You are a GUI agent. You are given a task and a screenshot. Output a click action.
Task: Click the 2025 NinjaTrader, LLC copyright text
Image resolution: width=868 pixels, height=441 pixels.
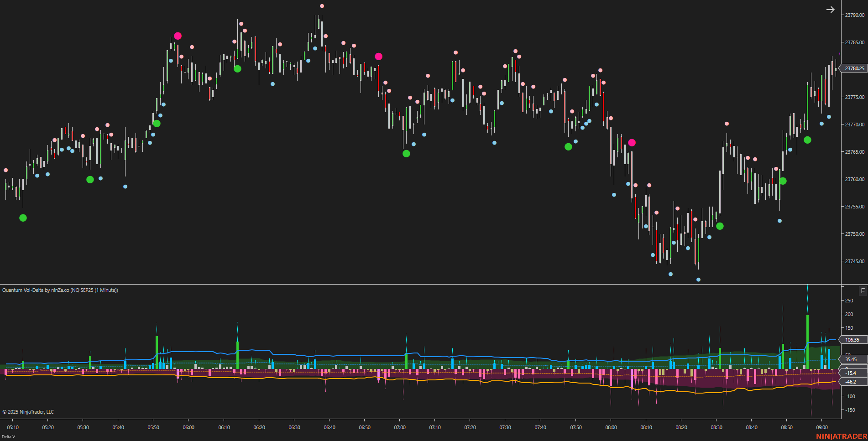[27, 412]
